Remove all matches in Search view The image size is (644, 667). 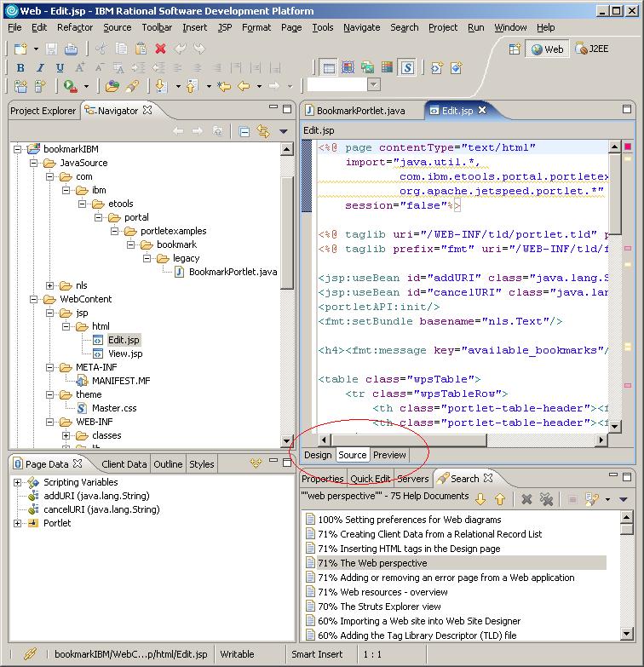point(547,499)
